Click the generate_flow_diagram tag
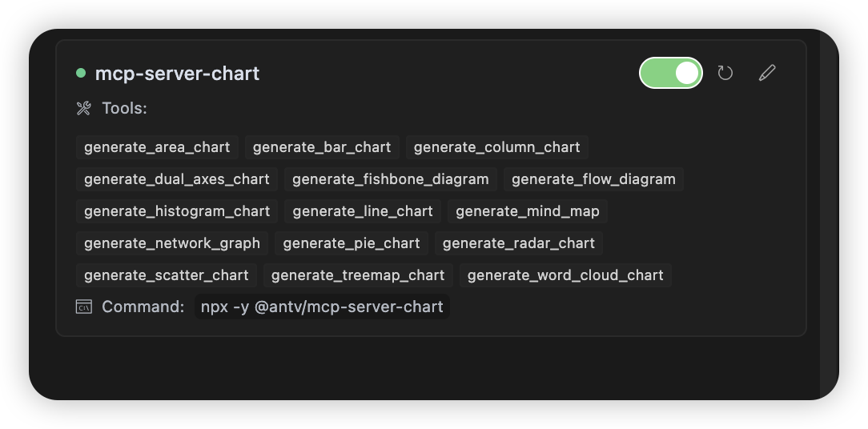 [x=593, y=179]
